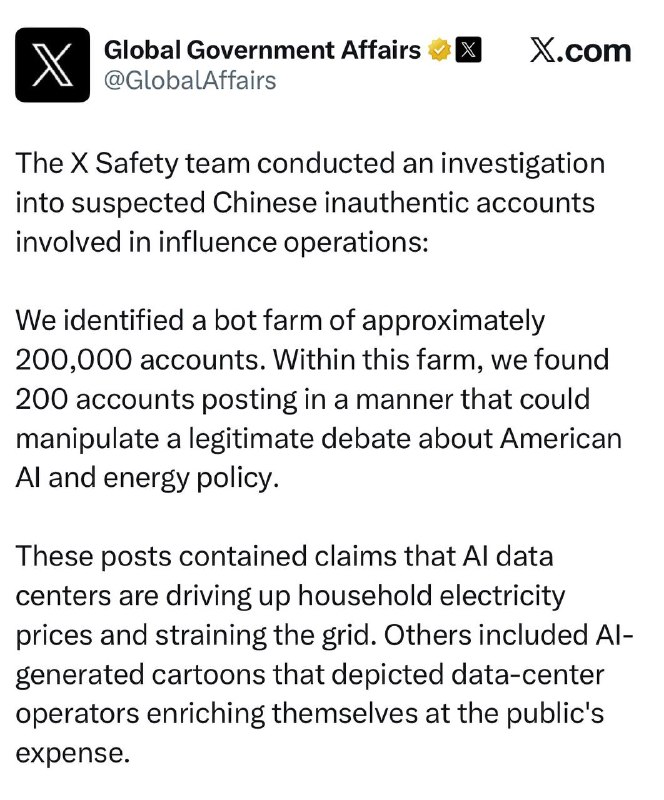Open the Global Government Affairs display name
The image size is (664, 800).
coord(262,50)
